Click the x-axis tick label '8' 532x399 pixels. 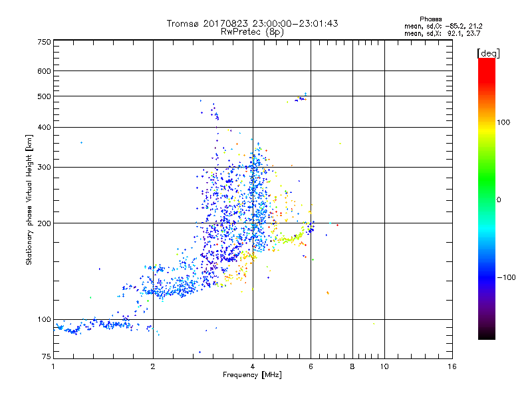[x=352, y=366]
